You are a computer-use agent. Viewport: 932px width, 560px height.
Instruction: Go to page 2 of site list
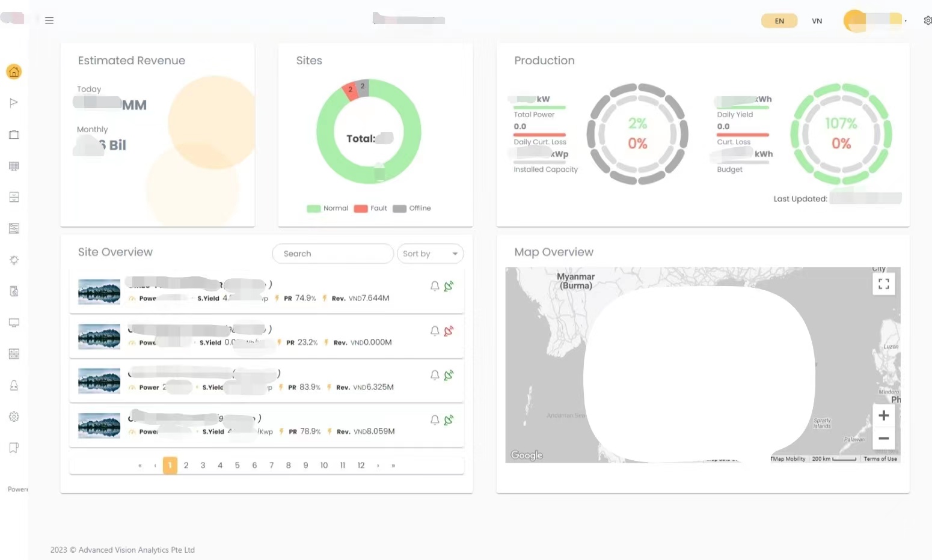coord(186,466)
